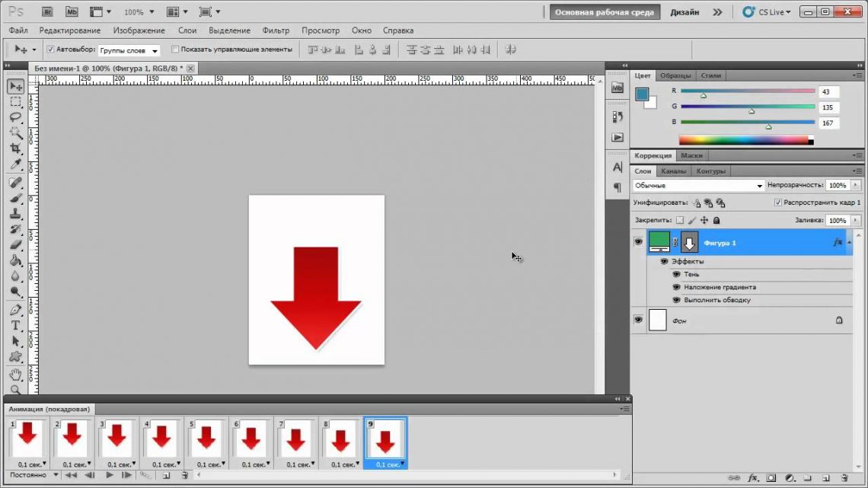Delete layer using trash icon in Layers panel
Image resolution: width=868 pixels, height=488 pixels.
click(x=844, y=479)
